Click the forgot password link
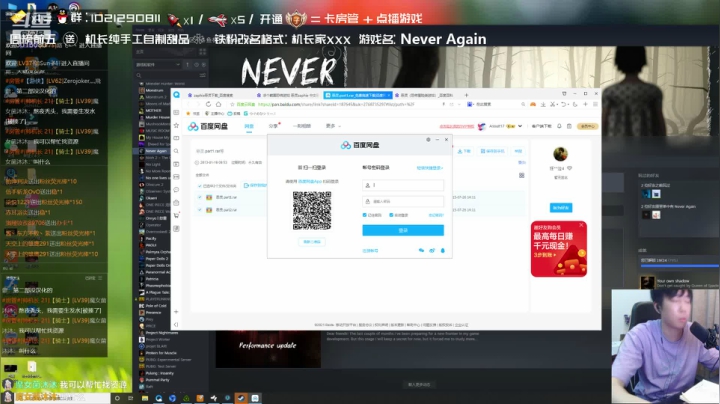The image size is (720, 404). 436,215
